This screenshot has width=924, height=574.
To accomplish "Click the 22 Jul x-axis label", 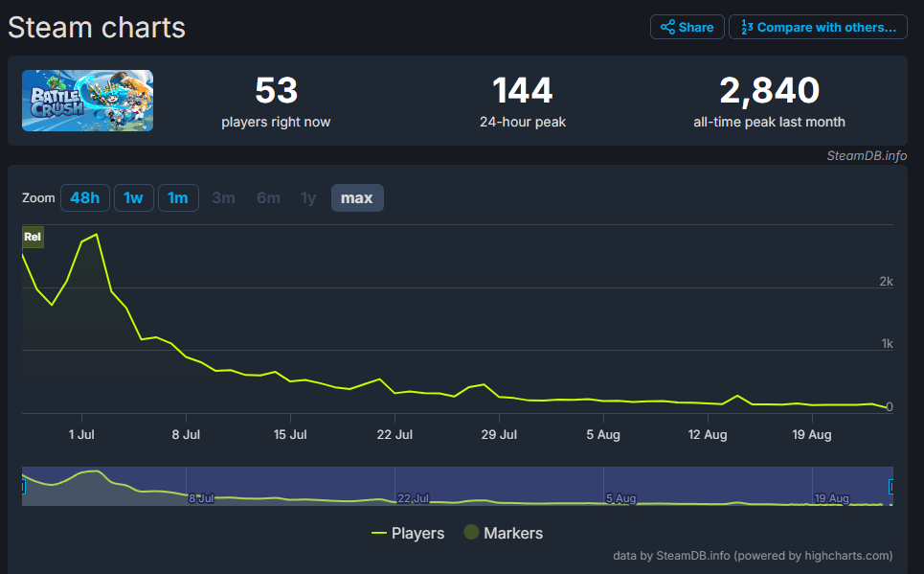I will (x=394, y=435).
